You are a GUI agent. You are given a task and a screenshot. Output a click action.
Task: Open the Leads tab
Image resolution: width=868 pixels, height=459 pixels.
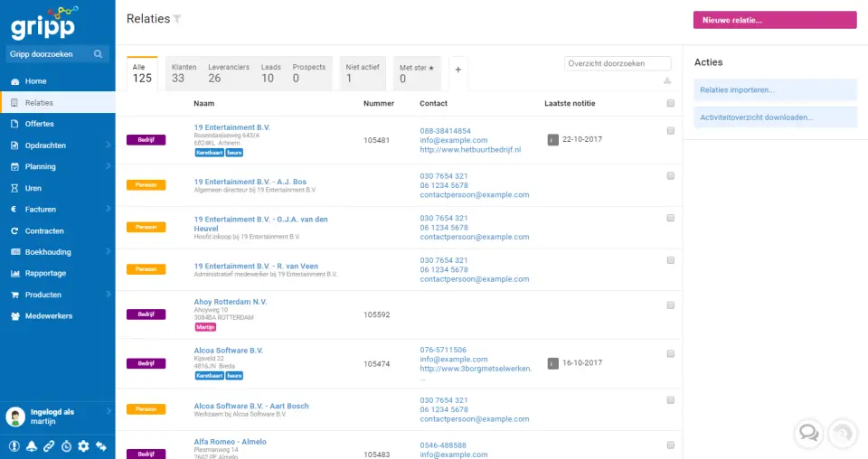pos(270,73)
